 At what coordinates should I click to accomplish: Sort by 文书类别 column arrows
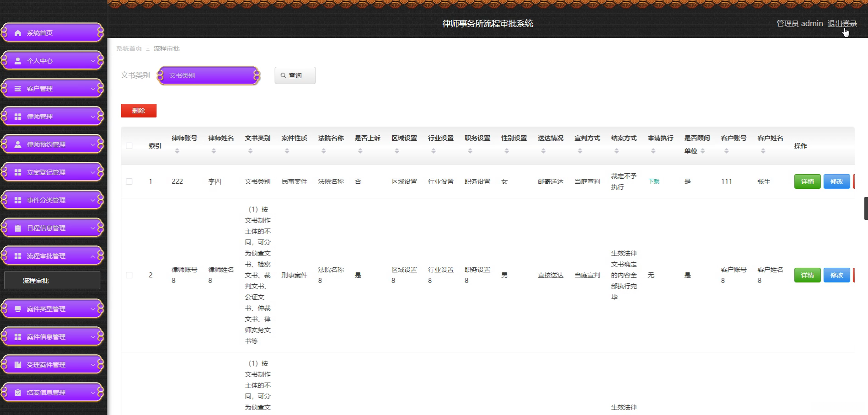pos(250,151)
